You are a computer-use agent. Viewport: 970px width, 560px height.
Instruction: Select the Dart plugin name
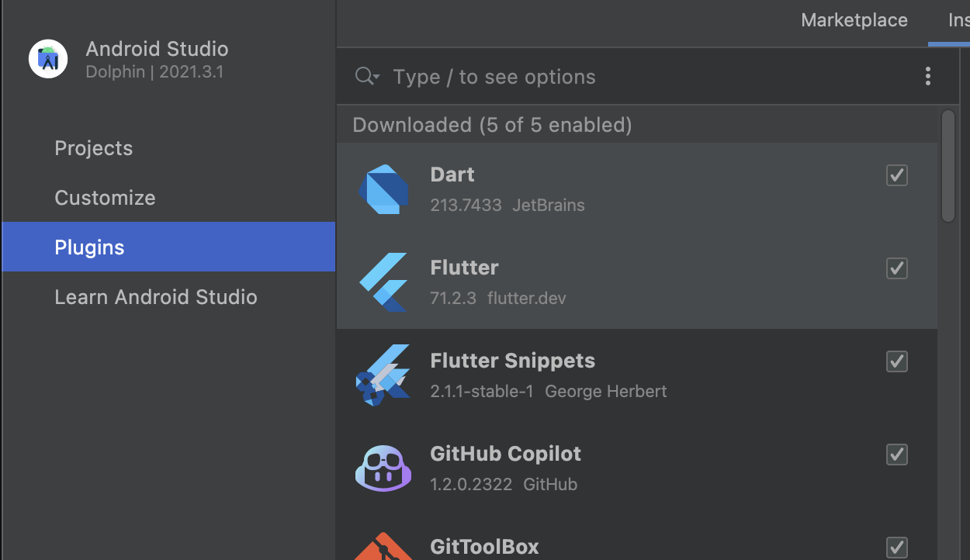452,175
